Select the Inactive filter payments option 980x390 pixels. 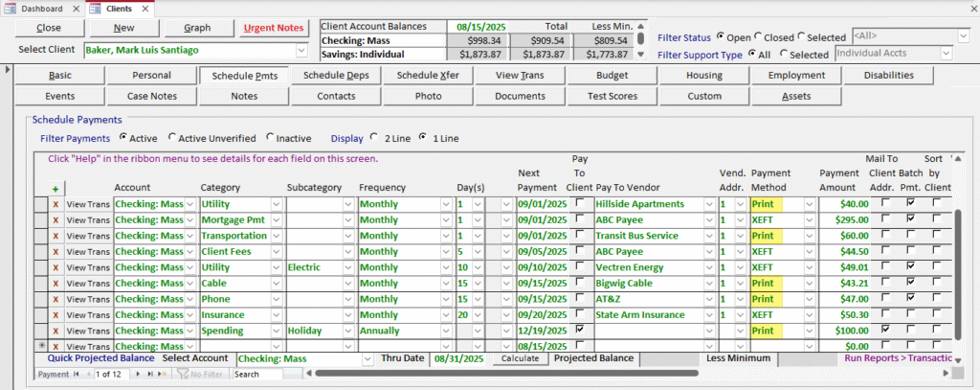pos(271,138)
